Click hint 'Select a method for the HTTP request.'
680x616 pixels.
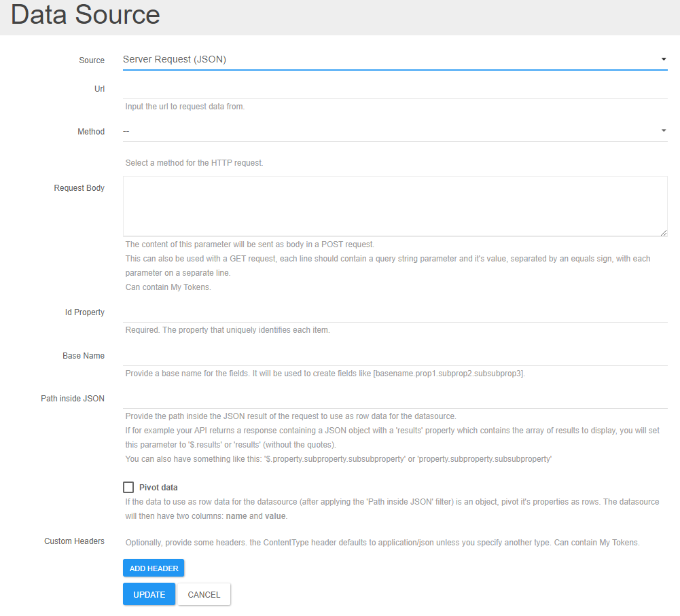pyautogui.click(x=194, y=163)
